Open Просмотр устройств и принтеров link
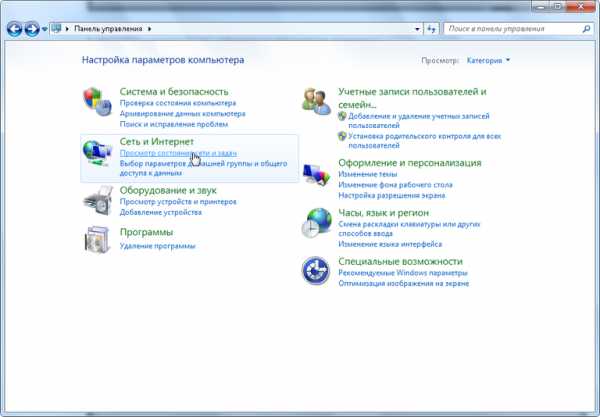The height and width of the screenshot is (417, 600). [x=178, y=202]
